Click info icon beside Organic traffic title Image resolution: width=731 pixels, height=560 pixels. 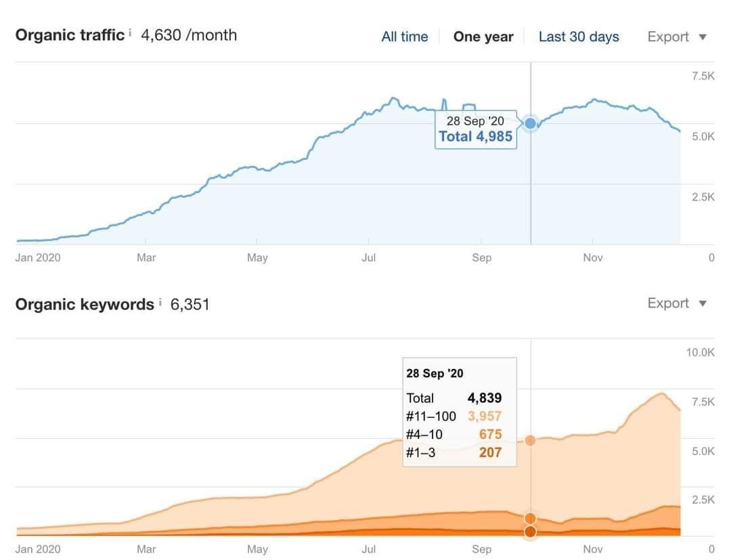pos(130,33)
